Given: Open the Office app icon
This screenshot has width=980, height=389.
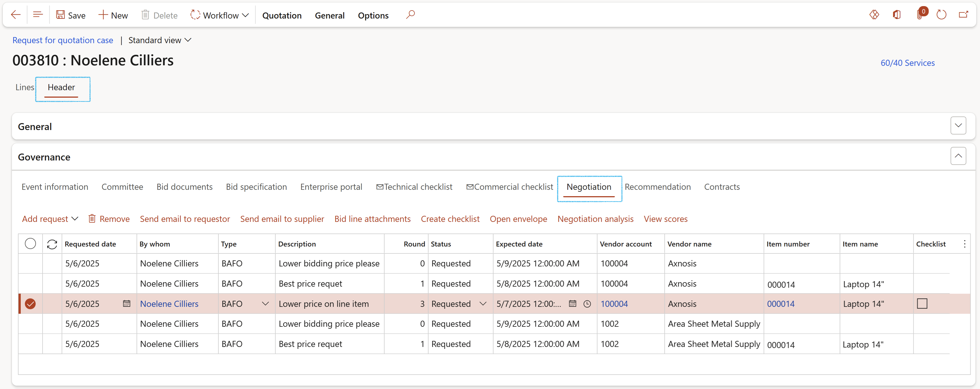Looking at the screenshot, I should click(897, 15).
